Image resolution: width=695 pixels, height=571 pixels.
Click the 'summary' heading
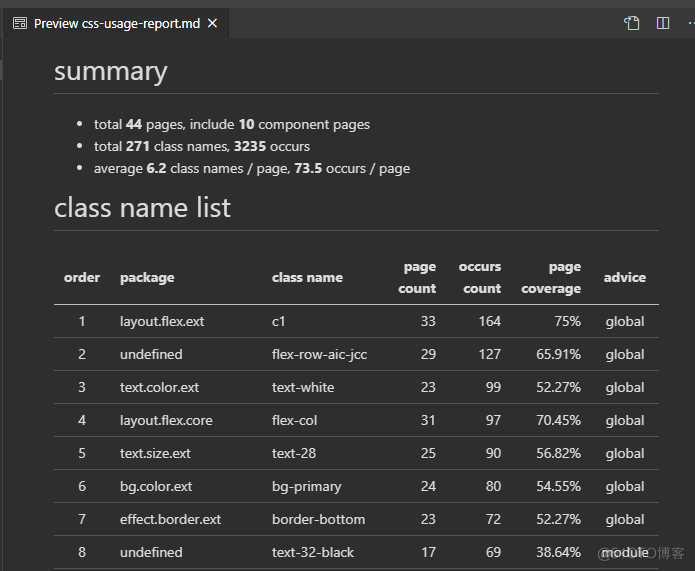110,72
